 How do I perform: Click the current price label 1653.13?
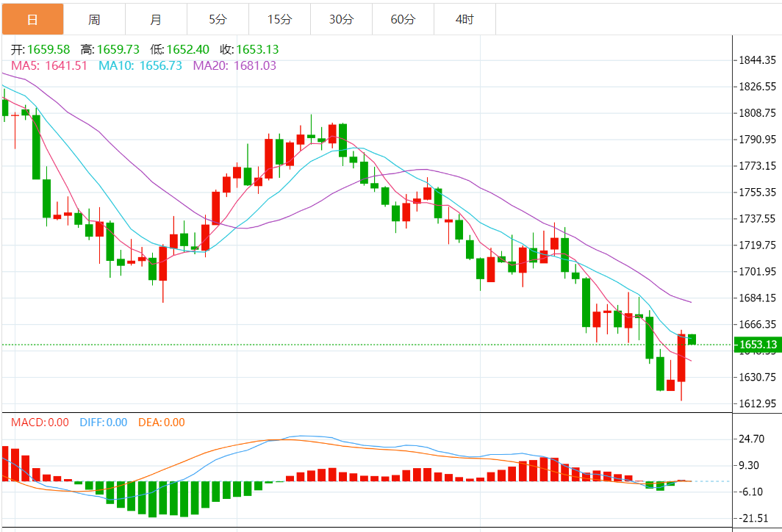758,345
